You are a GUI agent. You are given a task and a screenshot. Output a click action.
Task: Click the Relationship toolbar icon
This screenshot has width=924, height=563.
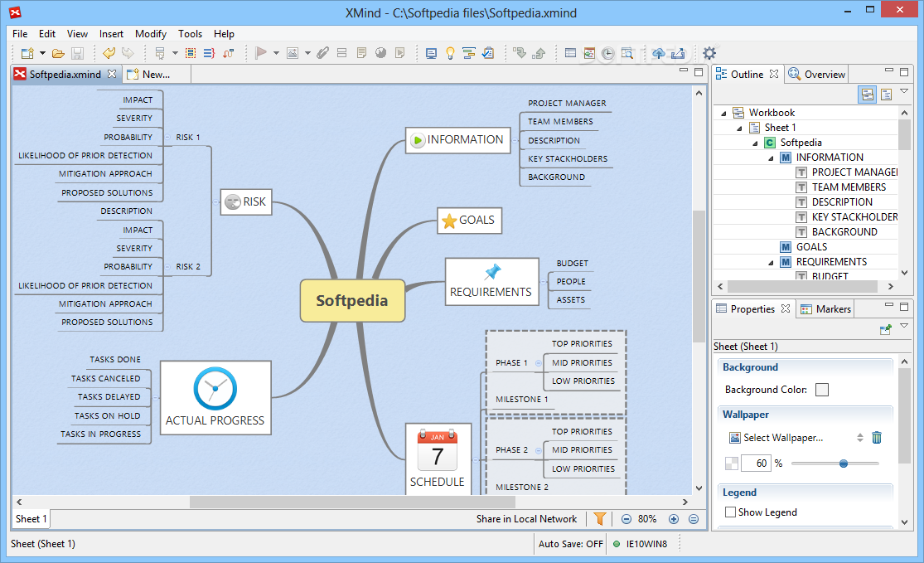click(228, 53)
